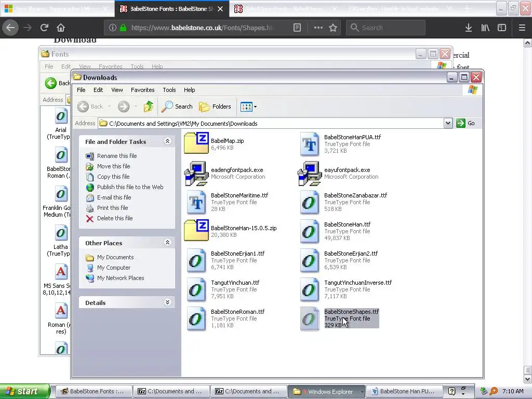Image resolution: width=532 pixels, height=399 pixels.
Task: Select the BabelMap.zip archive icon
Action: coord(196,143)
